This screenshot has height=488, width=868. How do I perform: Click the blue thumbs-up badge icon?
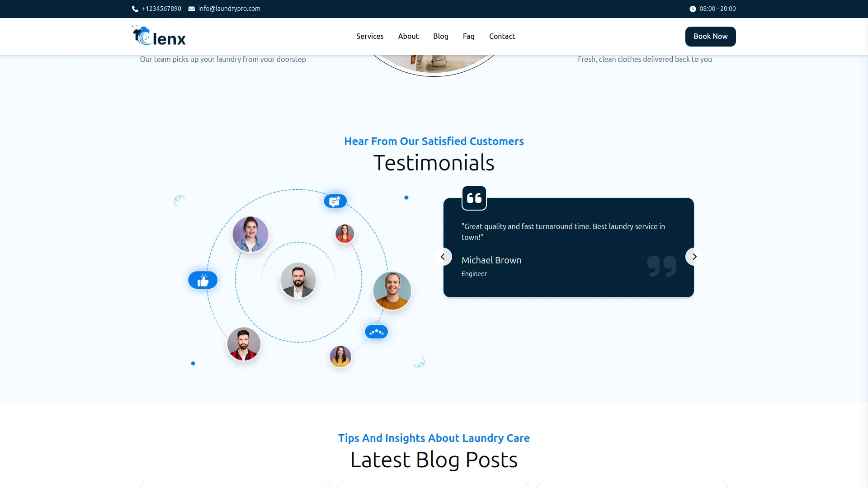[x=203, y=280]
